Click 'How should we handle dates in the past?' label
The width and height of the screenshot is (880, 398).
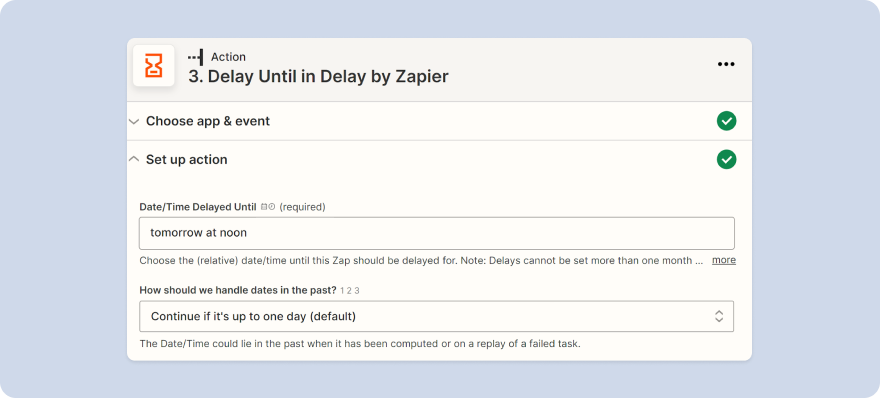pyautogui.click(x=238, y=290)
